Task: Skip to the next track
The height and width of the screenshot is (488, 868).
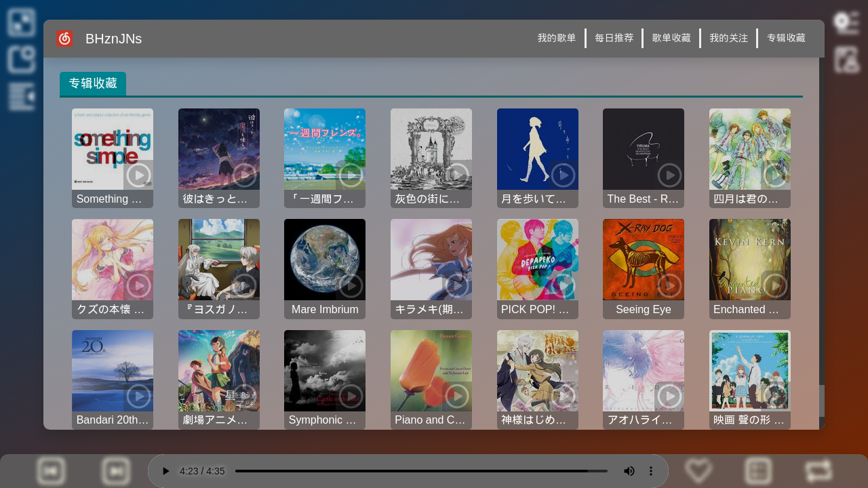Action: tap(115, 471)
